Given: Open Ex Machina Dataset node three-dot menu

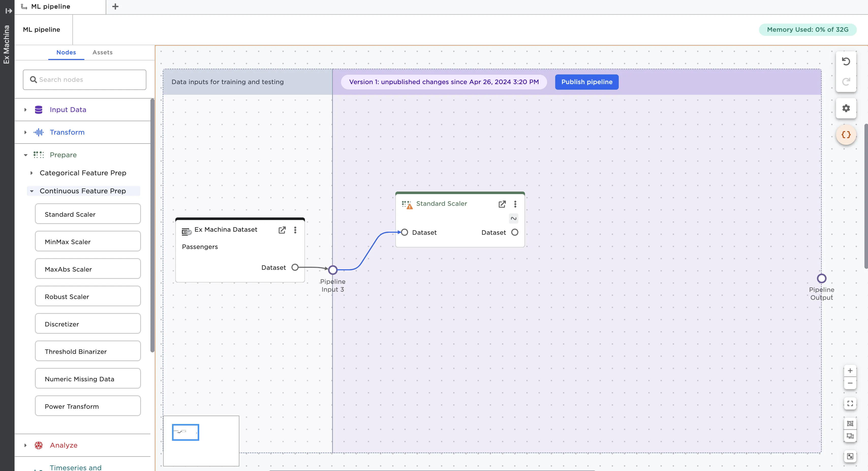Looking at the screenshot, I should (295, 230).
